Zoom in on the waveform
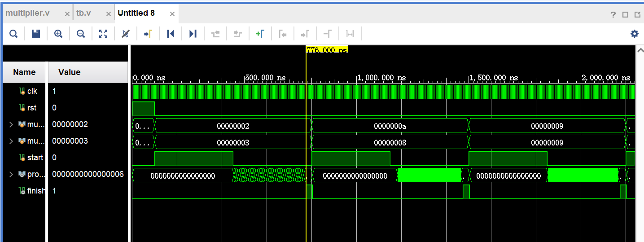This screenshot has width=644, height=242. [58, 34]
